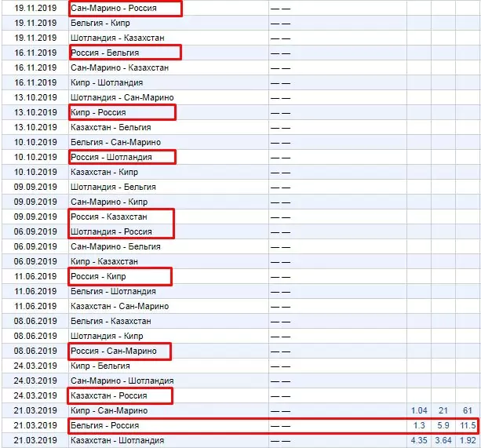Click score dashes in Сан-Марино - Россия row

coord(280,9)
